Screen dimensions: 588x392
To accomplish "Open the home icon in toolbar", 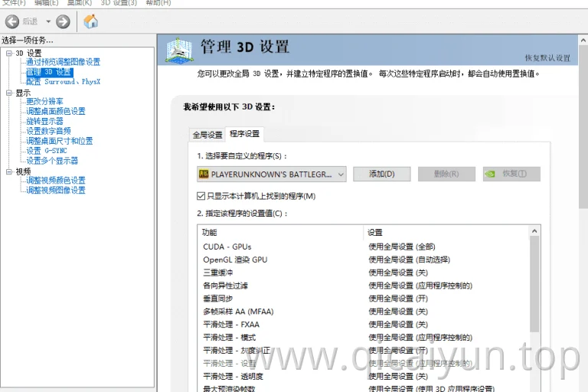I will (90, 21).
